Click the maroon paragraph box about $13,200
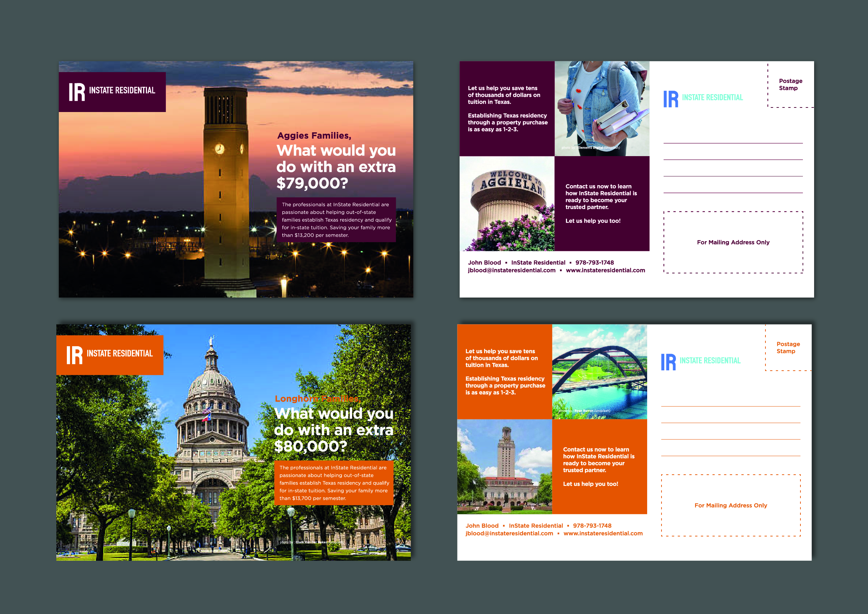Image resolution: width=868 pixels, height=614 pixels. point(336,220)
